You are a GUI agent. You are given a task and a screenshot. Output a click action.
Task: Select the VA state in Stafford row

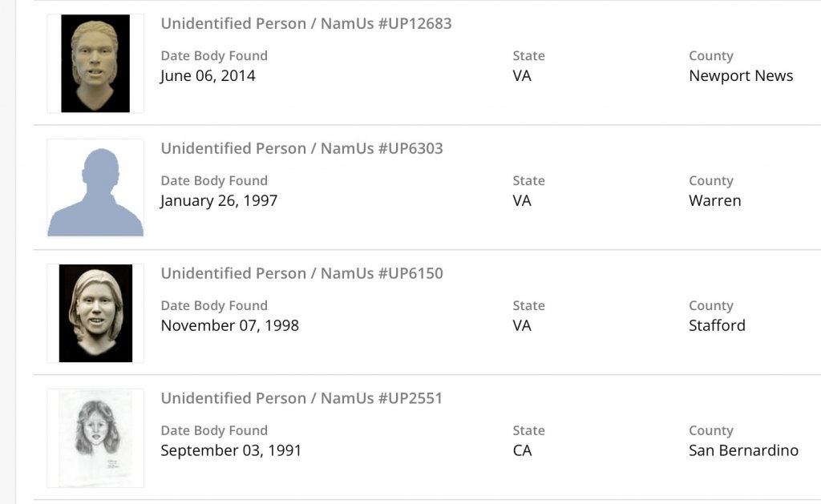tap(522, 326)
